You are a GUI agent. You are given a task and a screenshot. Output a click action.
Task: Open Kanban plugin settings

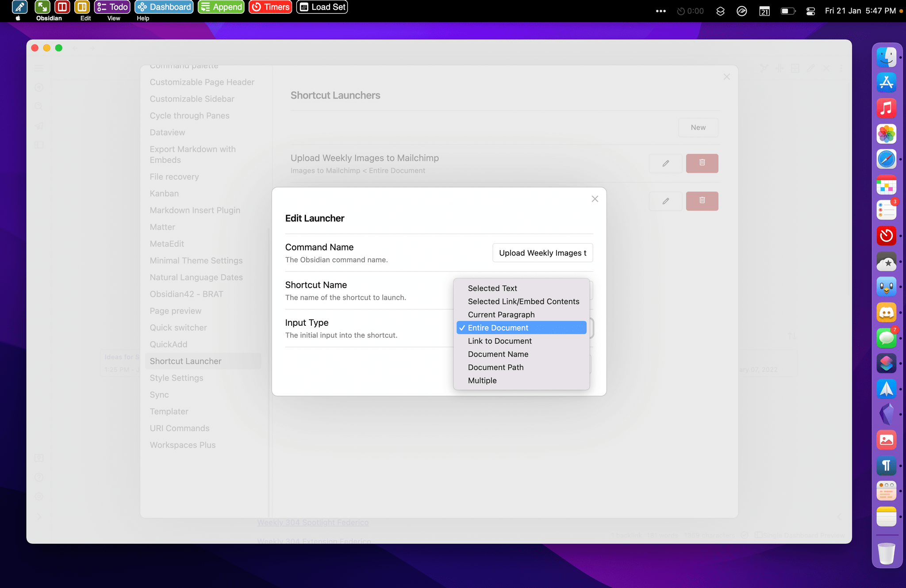(164, 194)
